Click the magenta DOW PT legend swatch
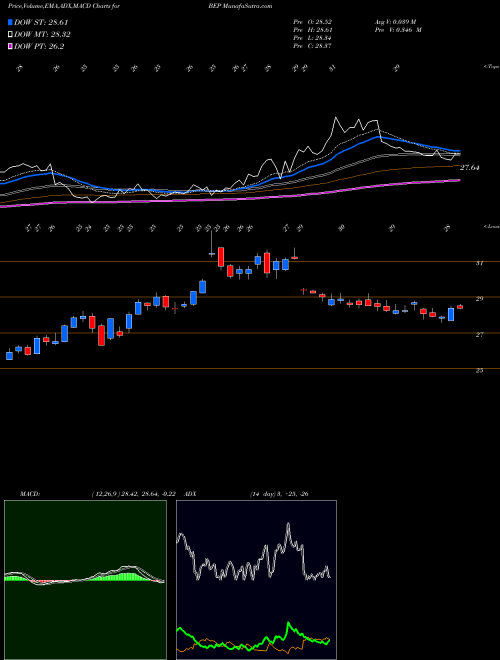 pyautogui.click(x=10, y=47)
